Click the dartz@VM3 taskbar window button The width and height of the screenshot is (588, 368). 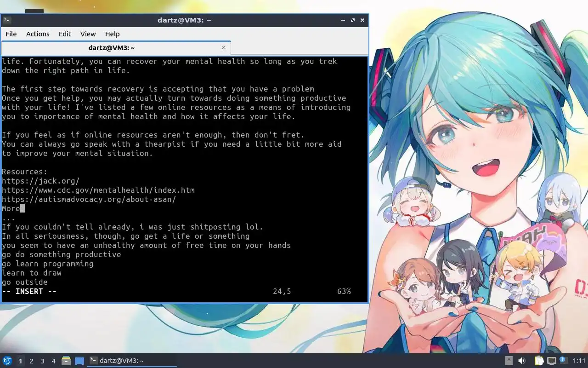coord(132,361)
